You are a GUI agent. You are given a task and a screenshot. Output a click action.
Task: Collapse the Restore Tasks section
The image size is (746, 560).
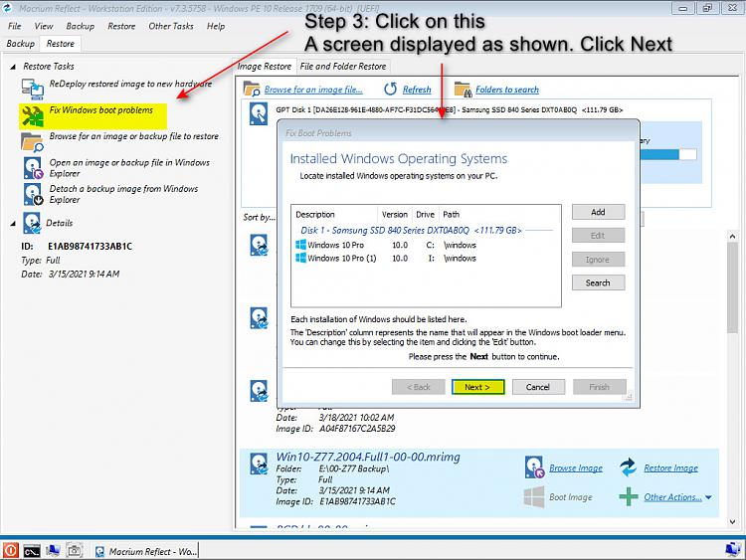pos(13,67)
